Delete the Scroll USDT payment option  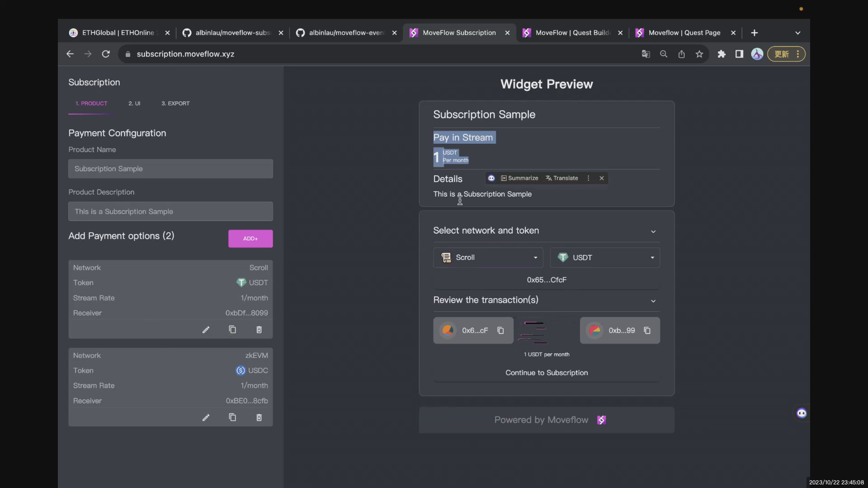tap(259, 330)
